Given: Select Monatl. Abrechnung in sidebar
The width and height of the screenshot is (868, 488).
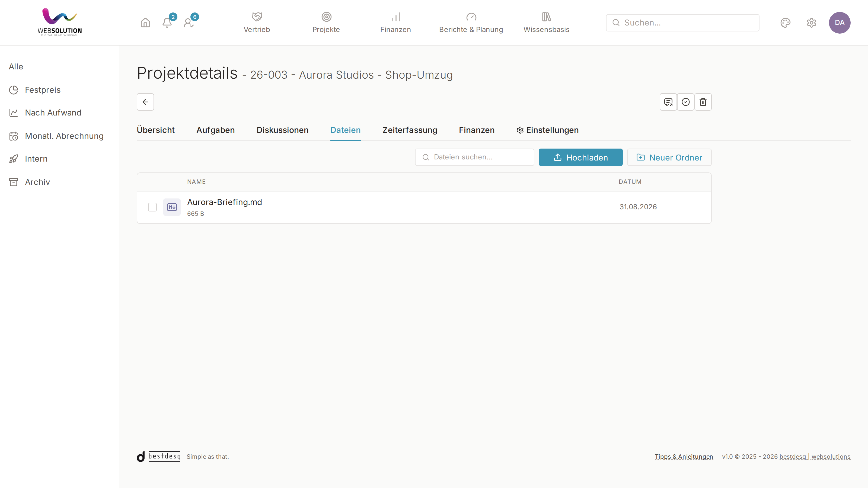Looking at the screenshot, I should pos(56,136).
